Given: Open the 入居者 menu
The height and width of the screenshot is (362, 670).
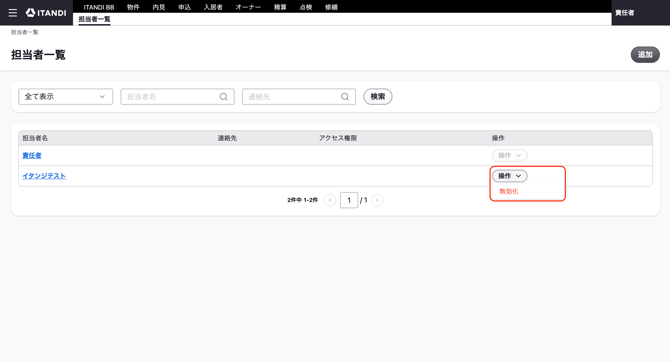Looking at the screenshot, I should tap(213, 7).
